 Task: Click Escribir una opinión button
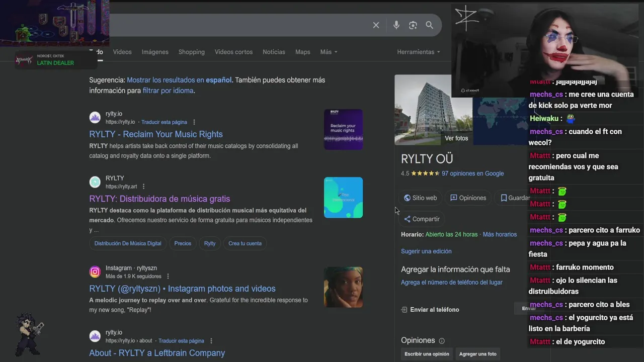[427, 354]
